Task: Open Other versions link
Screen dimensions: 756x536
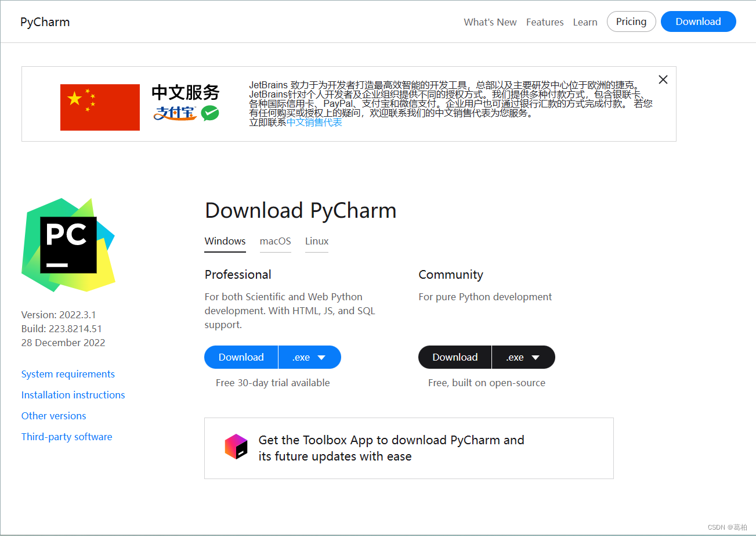Action: (54, 416)
